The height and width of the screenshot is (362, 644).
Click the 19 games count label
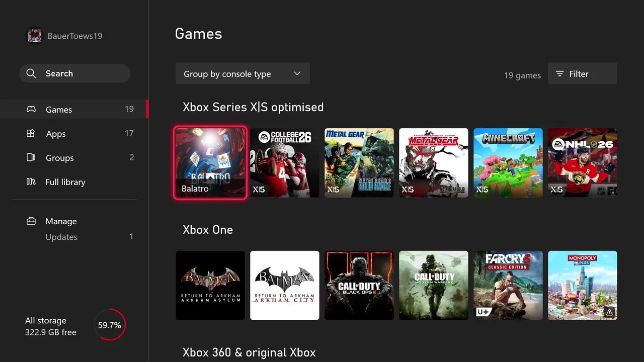coord(522,75)
